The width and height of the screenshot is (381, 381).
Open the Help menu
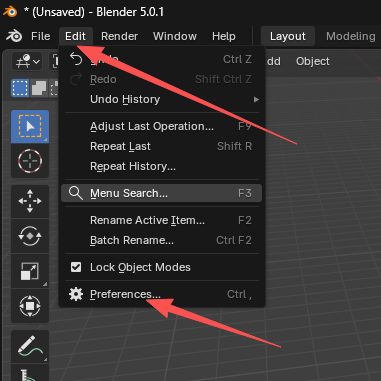point(224,36)
